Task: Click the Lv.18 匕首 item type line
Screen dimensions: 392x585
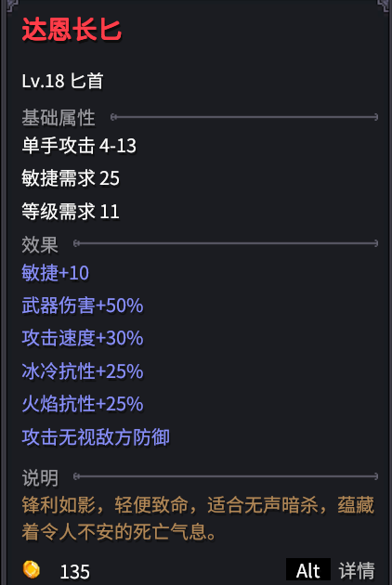Action: (62, 81)
